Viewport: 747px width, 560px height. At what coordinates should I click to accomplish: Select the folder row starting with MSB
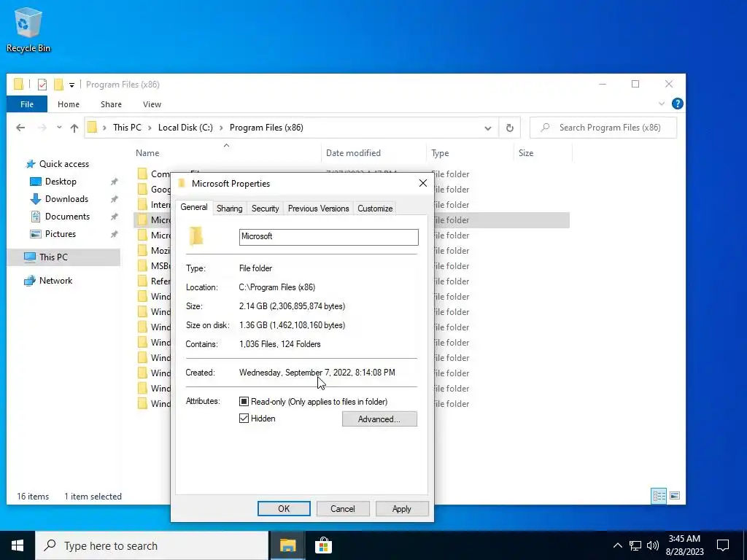(153, 265)
